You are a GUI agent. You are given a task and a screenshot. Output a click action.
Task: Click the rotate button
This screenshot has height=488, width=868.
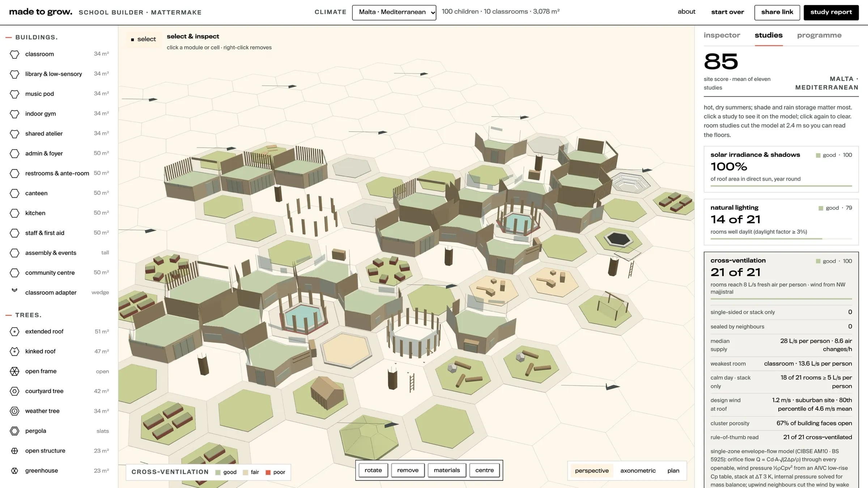click(x=373, y=470)
